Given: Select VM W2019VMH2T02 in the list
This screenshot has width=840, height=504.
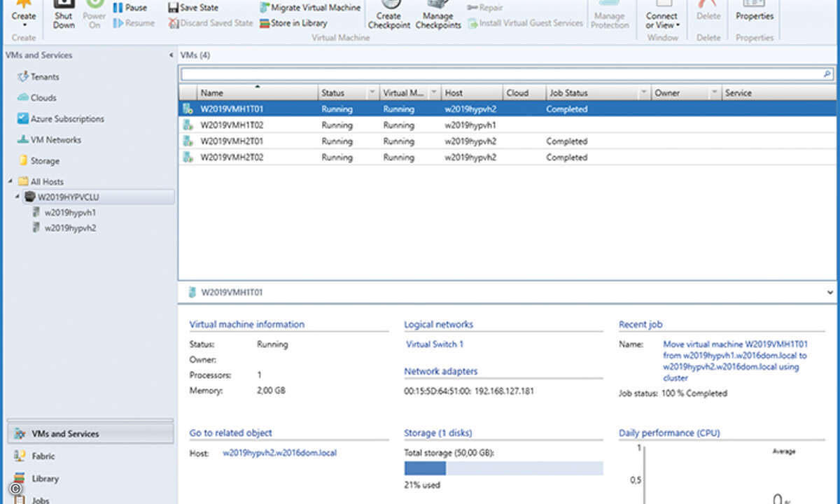Looking at the screenshot, I should coord(507,157).
